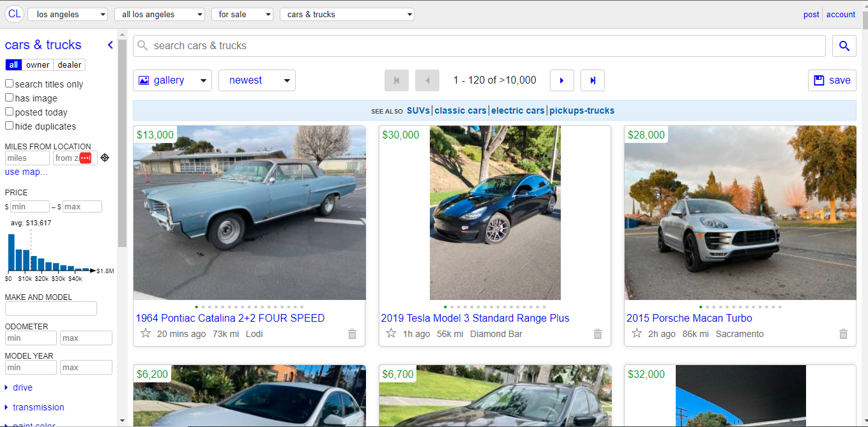868x427 pixels.
Task: Click the search cars & trucks field
Action: 479,46
